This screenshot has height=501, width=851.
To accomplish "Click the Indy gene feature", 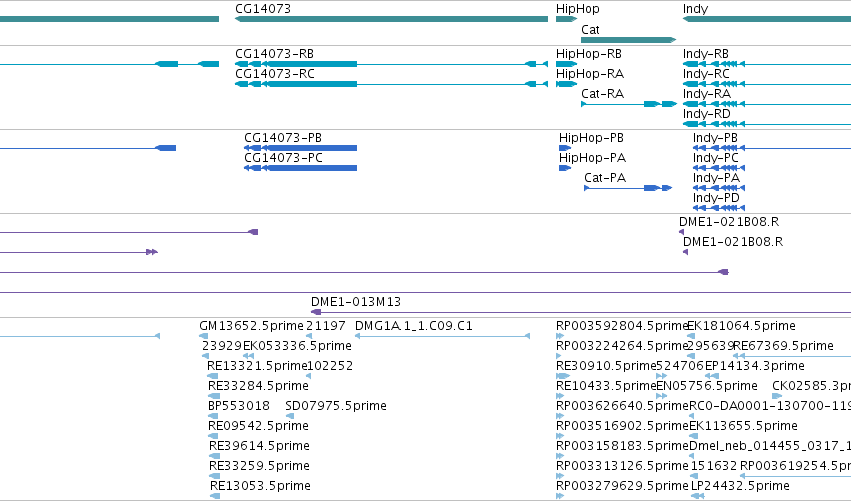I will click(766, 19).
